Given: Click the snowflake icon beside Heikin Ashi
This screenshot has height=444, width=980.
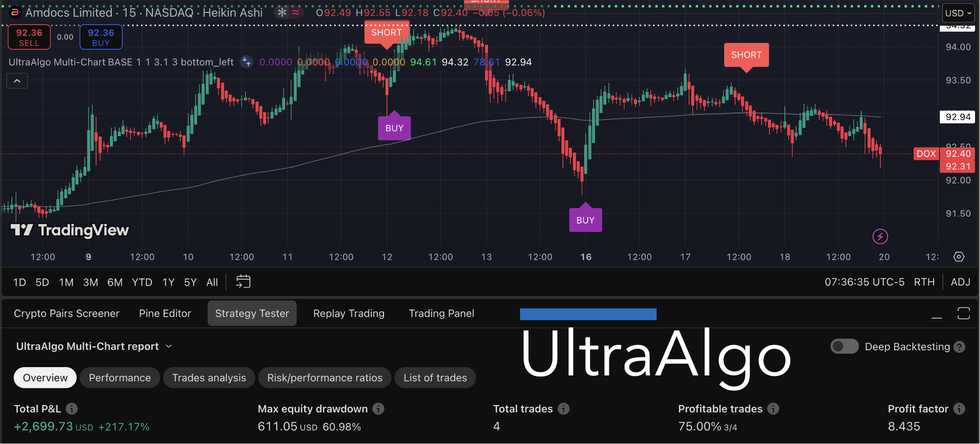Looking at the screenshot, I should click(x=282, y=12).
